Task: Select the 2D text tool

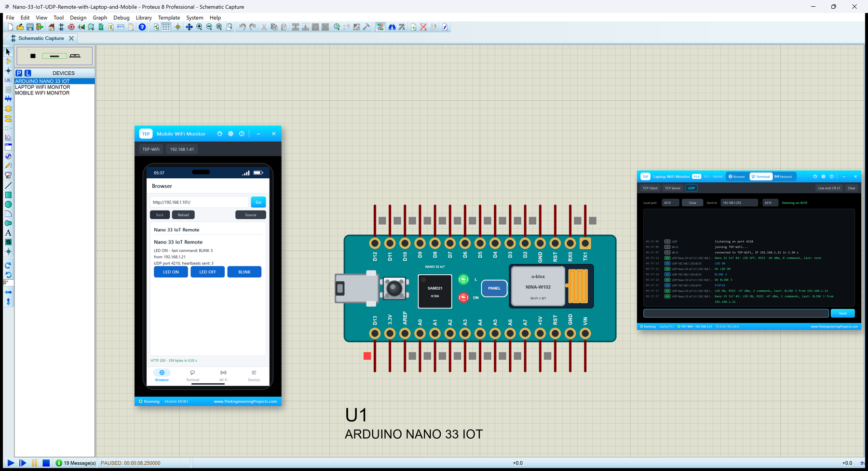Action: click(8, 233)
